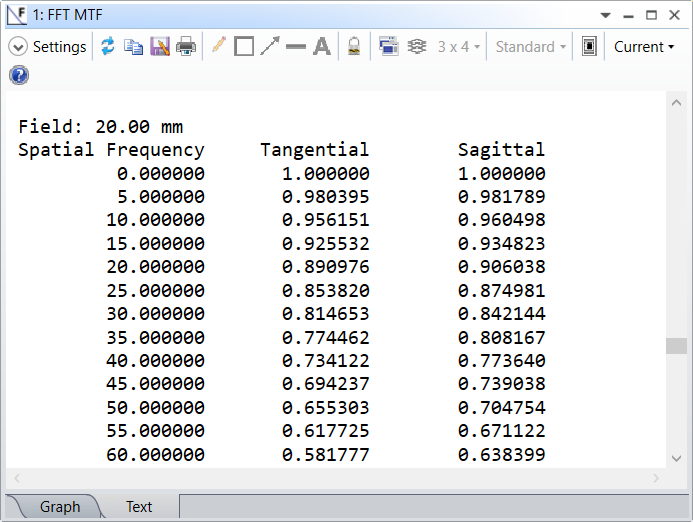Viewport: 693px width, 522px height.
Task: Click tangential value 0.980395
Action: 326,197
